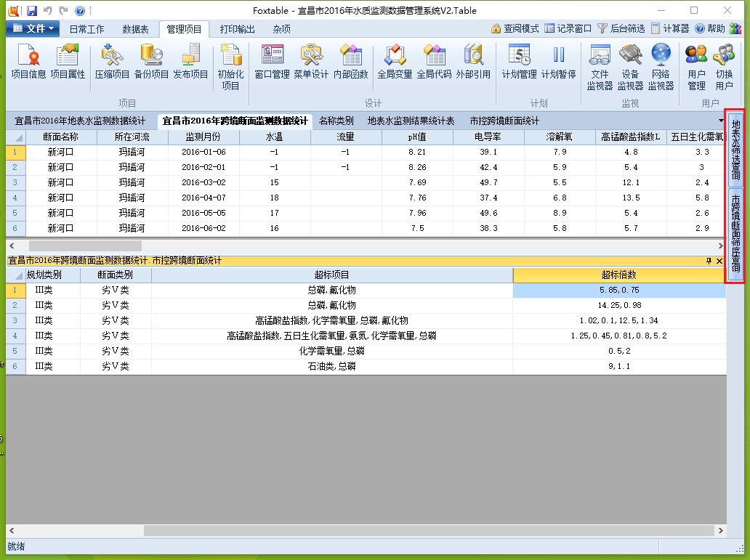Open the 文件 file dropdown menu
Viewport: 750px width, 560px height.
coord(33,29)
